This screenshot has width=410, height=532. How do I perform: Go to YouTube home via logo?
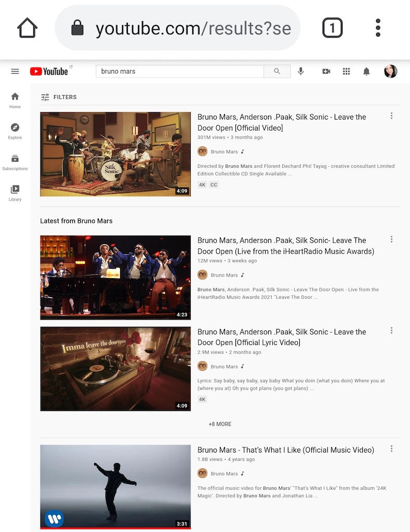(x=49, y=71)
